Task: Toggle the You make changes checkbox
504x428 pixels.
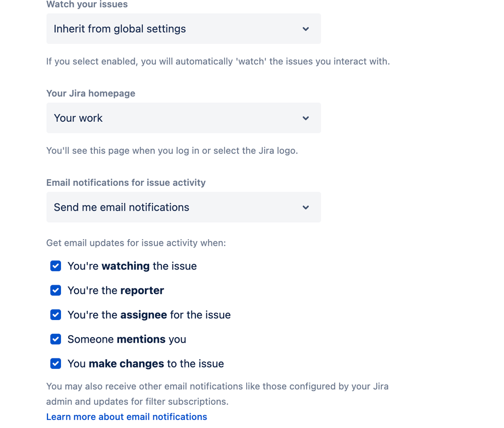Action: (x=56, y=363)
